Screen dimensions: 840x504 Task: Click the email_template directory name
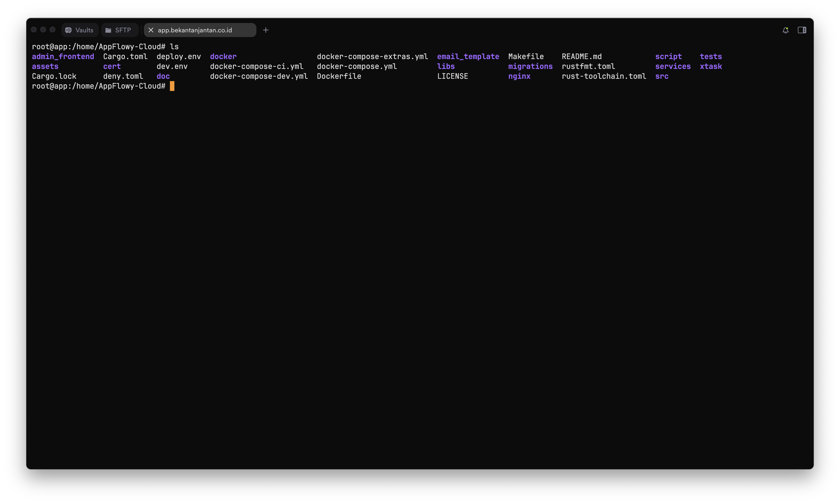(468, 57)
